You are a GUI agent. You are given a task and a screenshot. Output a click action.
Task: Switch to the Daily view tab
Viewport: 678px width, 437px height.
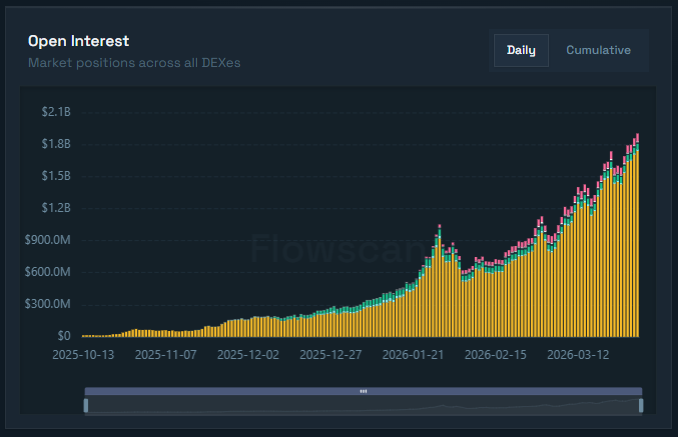(x=520, y=50)
